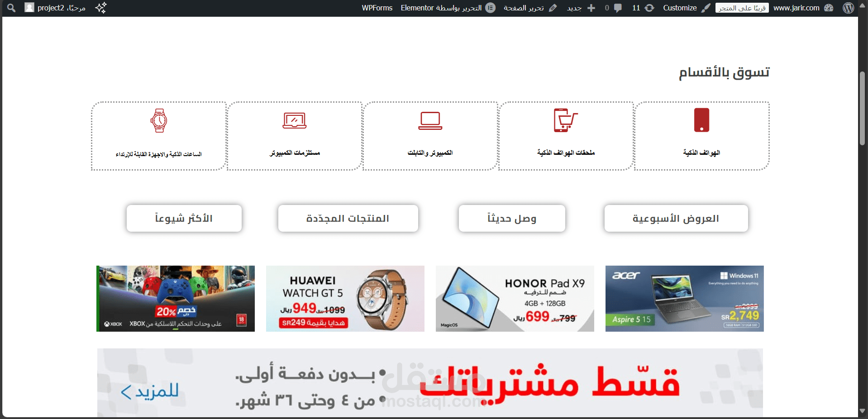Open the www.jarir.com site menu
Screen dimensions: 868x419
[x=796, y=8]
